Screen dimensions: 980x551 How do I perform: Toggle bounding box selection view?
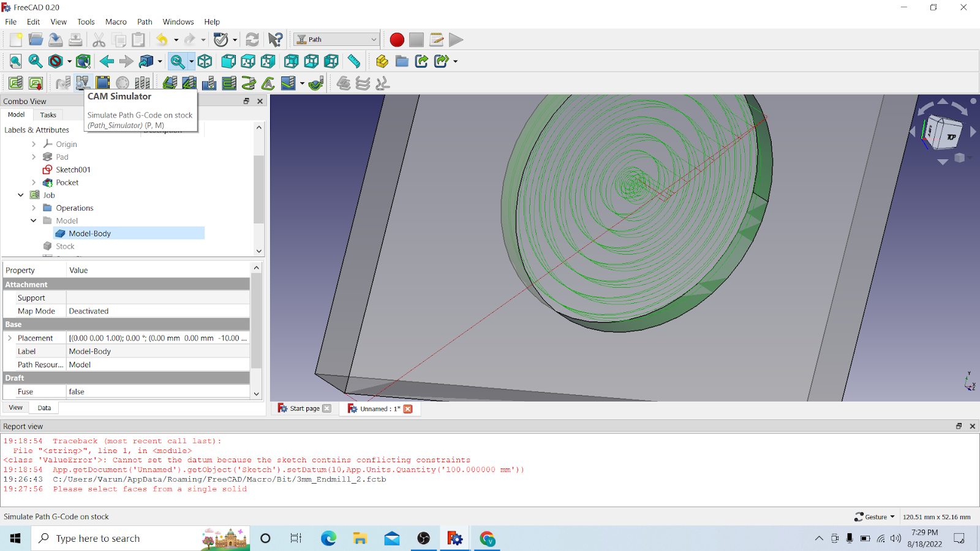coord(83,61)
